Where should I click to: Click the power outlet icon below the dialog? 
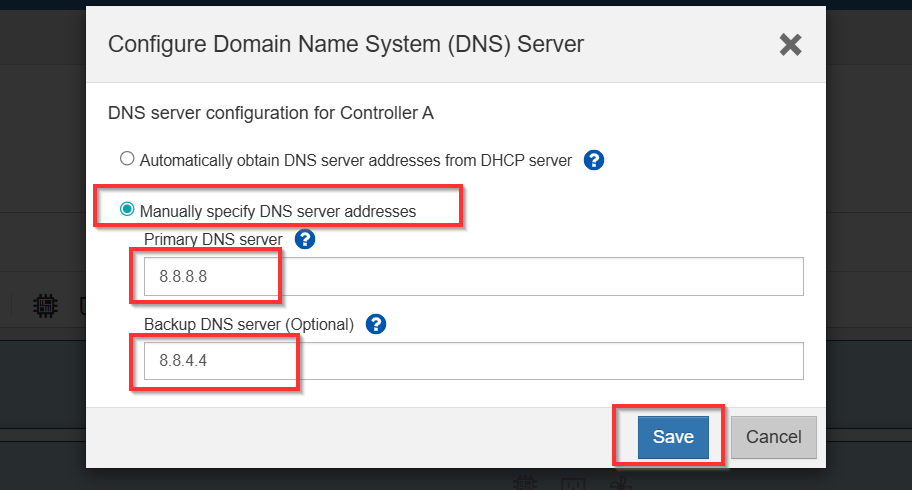(x=572, y=483)
